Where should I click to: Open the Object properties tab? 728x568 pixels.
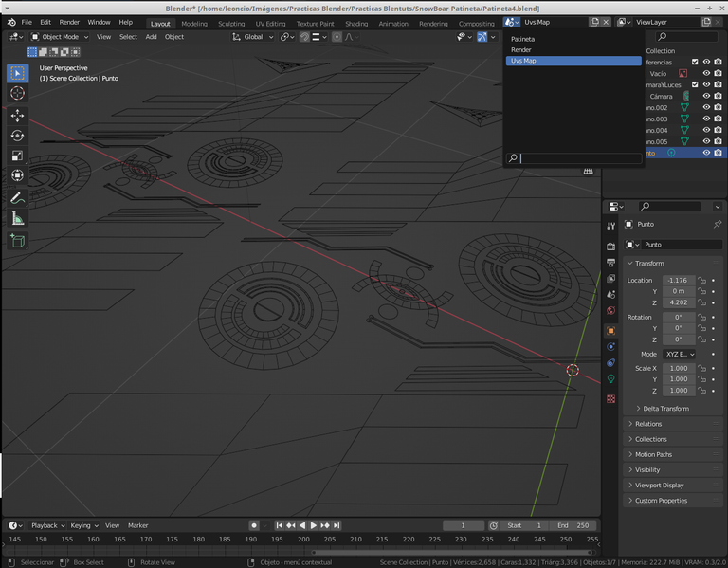click(611, 331)
